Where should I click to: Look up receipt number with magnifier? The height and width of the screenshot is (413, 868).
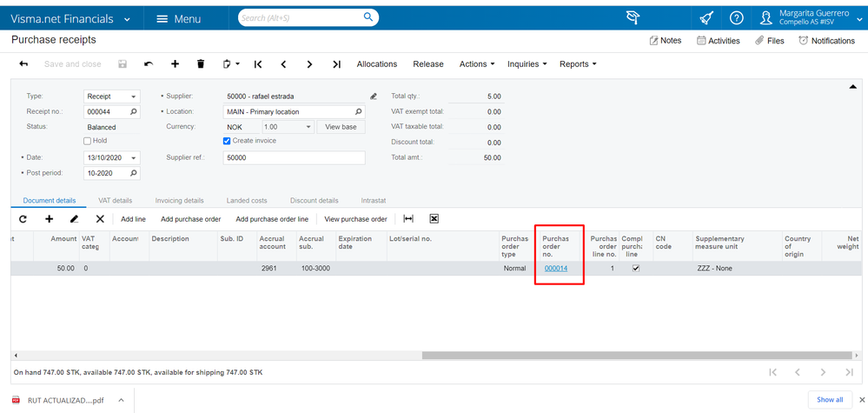[x=134, y=112]
